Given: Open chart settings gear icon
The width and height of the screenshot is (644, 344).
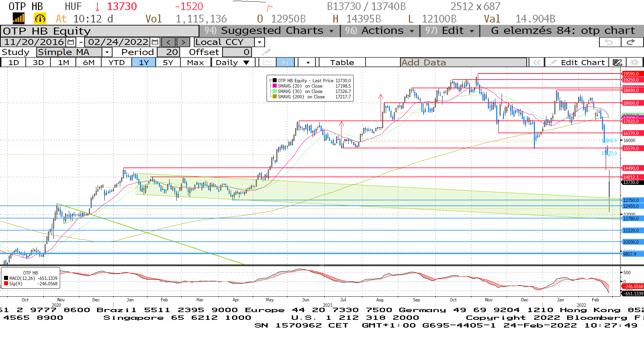Looking at the screenshot, I should (634, 62).
